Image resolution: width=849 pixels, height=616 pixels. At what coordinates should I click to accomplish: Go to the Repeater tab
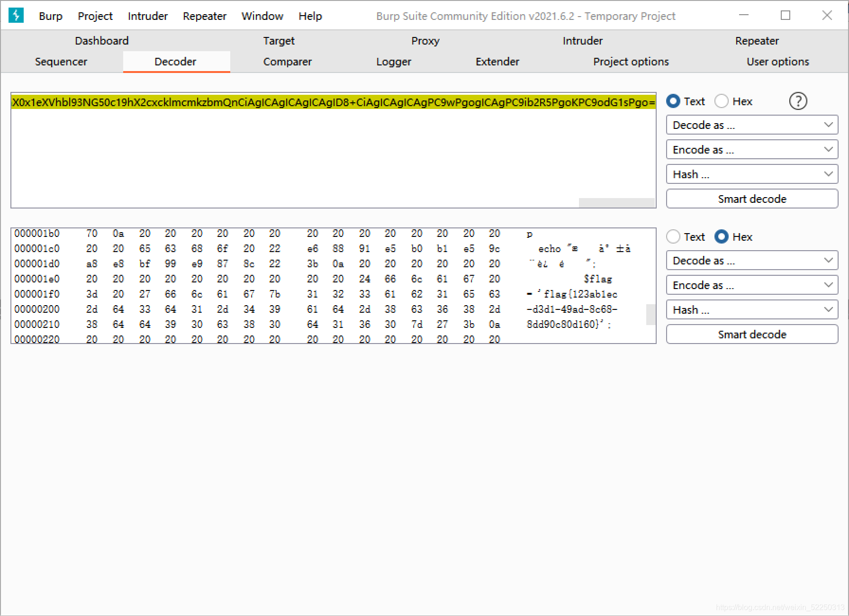tap(757, 41)
